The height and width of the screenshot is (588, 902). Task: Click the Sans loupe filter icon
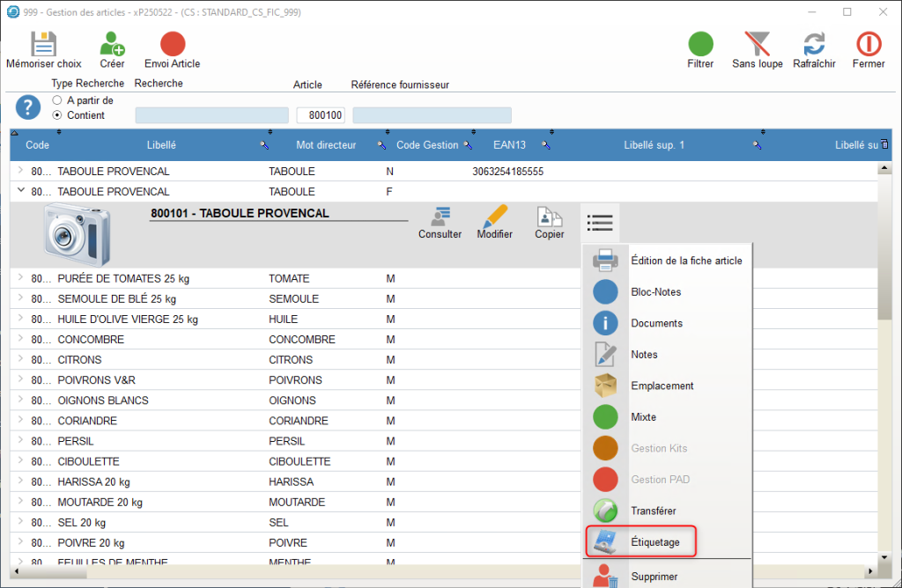pyautogui.click(x=757, y=44)
